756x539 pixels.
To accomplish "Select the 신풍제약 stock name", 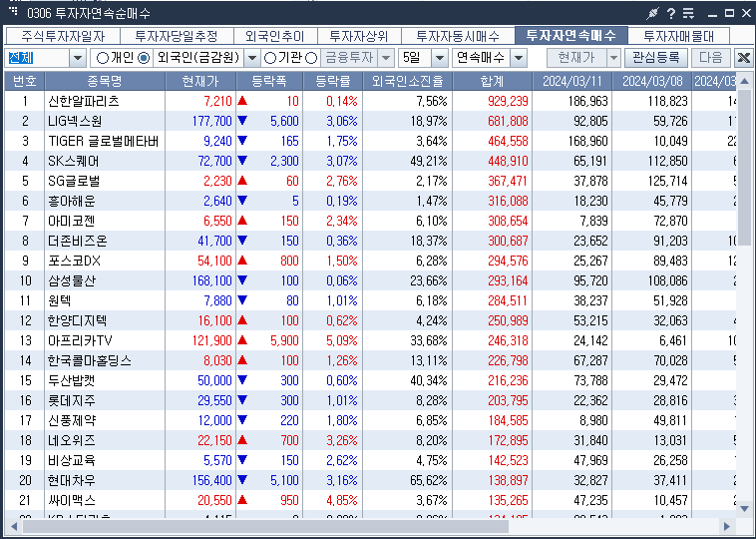I will click(72, 421).
